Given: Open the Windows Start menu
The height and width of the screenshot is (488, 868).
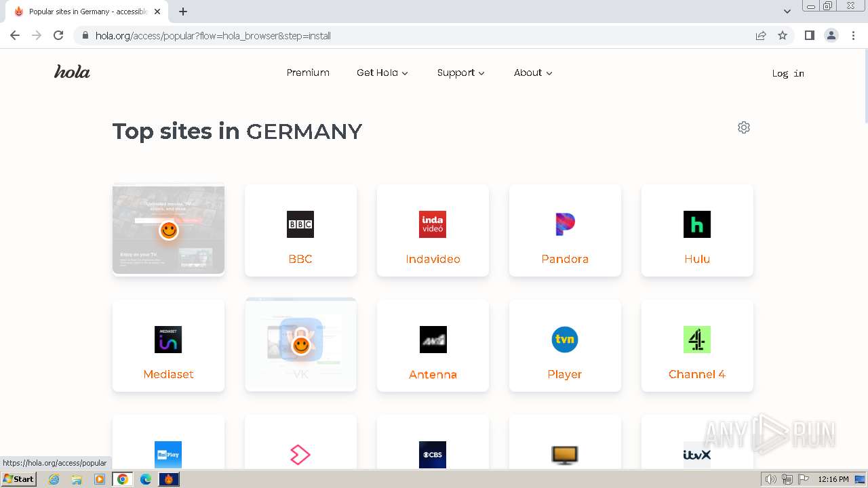Looking at the screenshot, I should [x=19, y=479].
